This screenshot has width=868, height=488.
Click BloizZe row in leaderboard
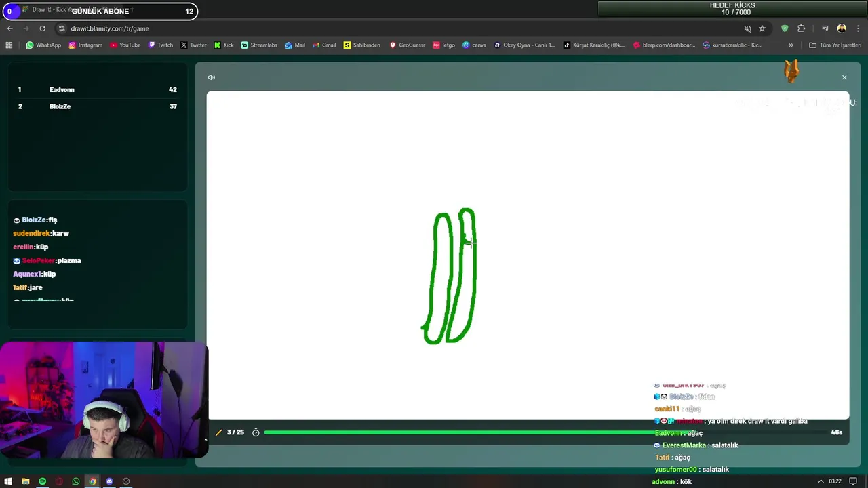98,106
